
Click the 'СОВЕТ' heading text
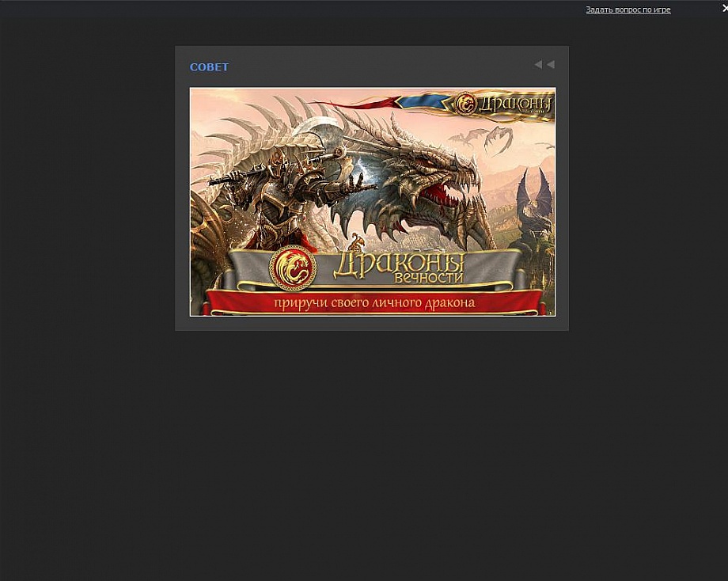point(209,66)
